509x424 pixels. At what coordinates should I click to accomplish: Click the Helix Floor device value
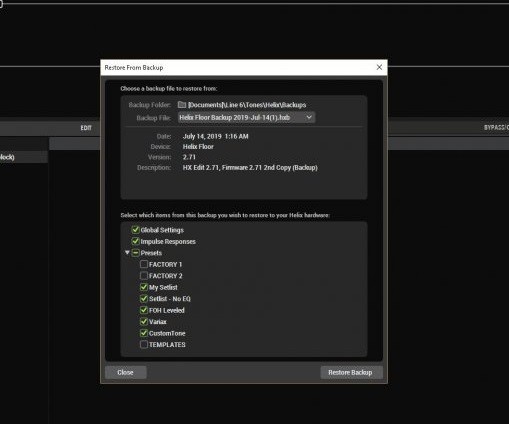[x=198, y=147]
